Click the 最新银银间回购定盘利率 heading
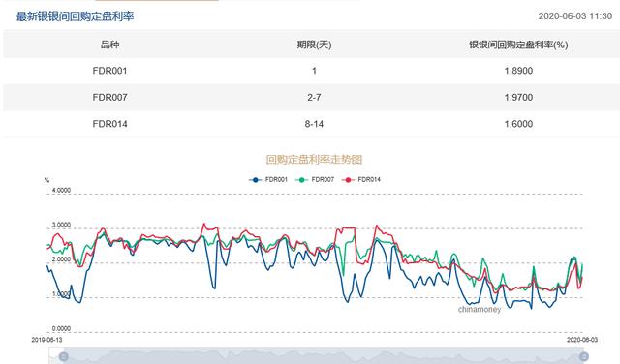Viewport: 620px width, 364px height. [x=76, y=16]
